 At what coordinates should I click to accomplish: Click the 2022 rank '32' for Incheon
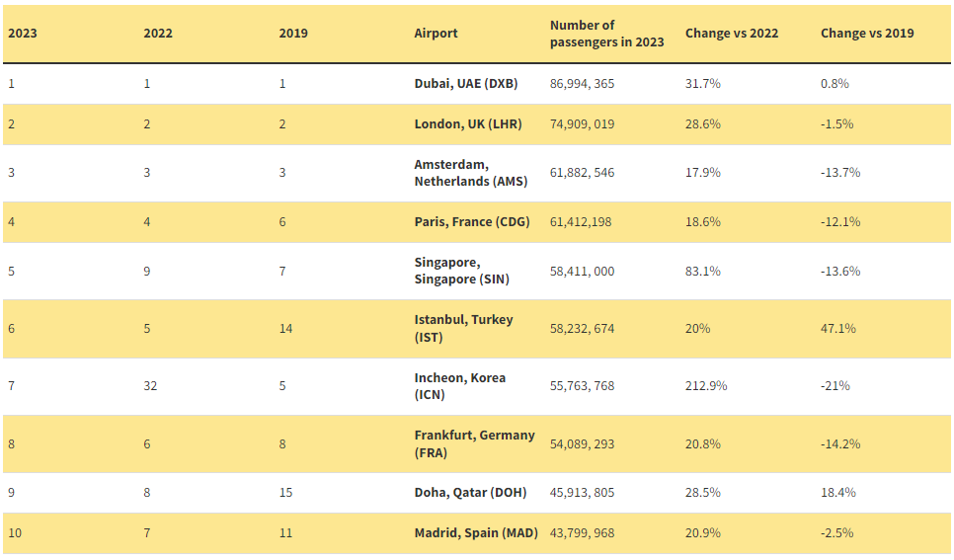150,386
